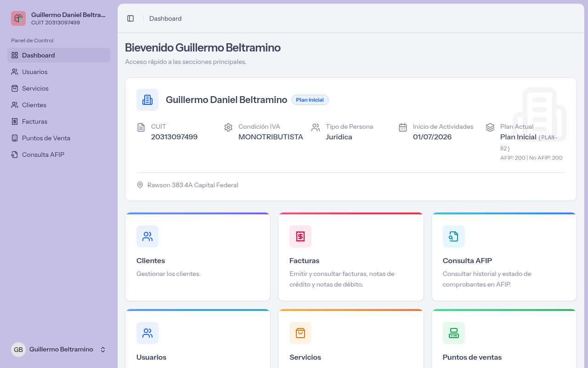This screenshot has height=368, width=588.
Task: Click the Plan Actual layers icon
Action: point(490,127)
